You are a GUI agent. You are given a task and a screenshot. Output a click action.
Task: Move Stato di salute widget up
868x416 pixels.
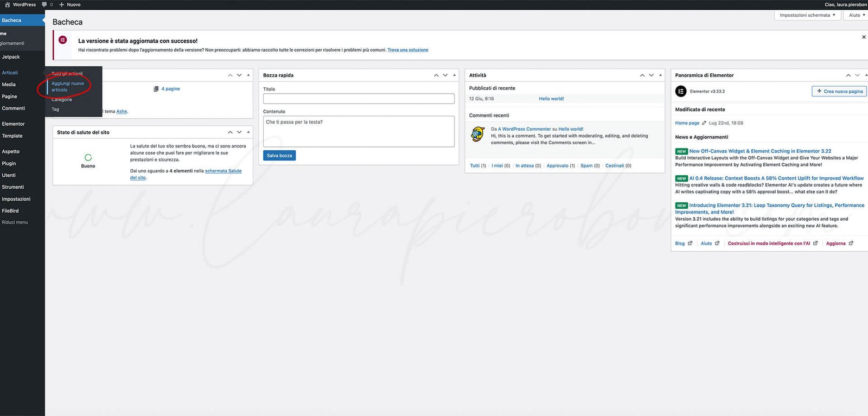tap(230, 132)
